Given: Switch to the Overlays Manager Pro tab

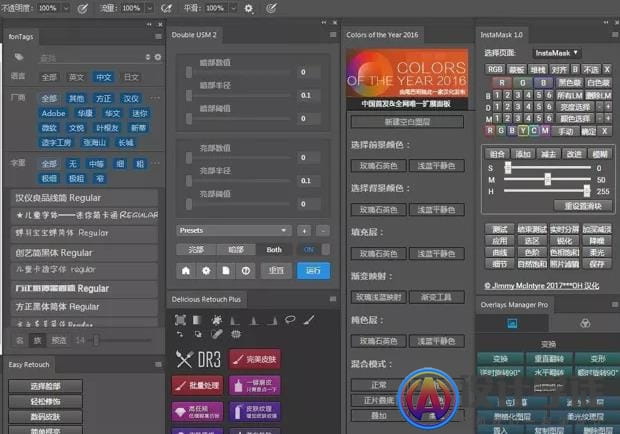Looking at the screenshot, I should [514, 305].
